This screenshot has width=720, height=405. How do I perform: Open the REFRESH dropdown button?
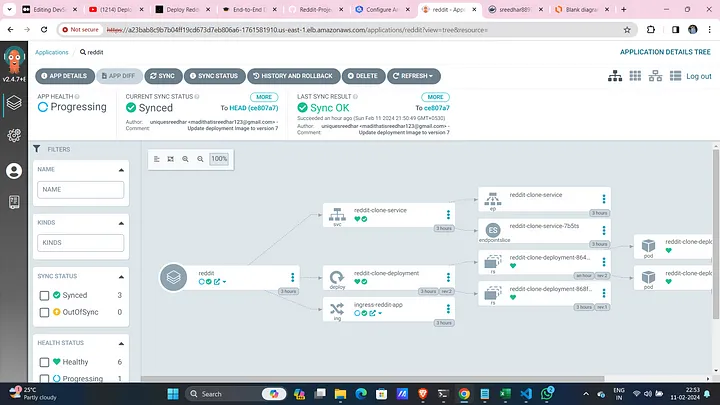point(414,76)
